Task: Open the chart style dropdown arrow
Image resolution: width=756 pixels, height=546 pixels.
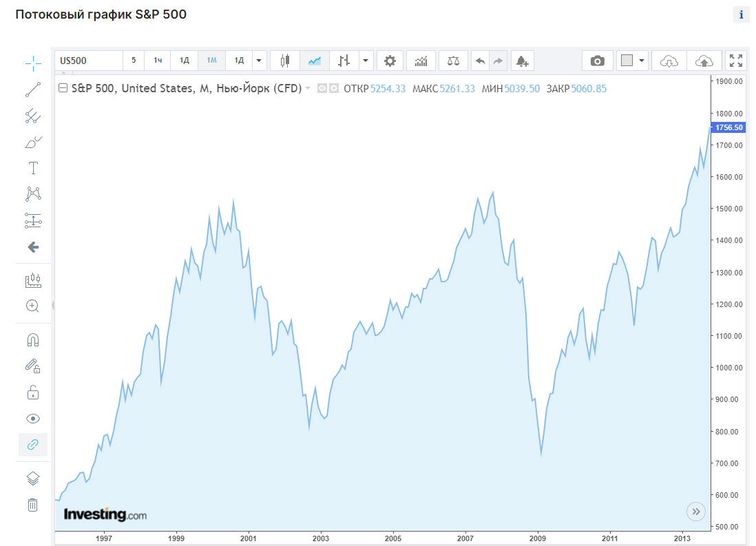Action: tap(366, 61)
